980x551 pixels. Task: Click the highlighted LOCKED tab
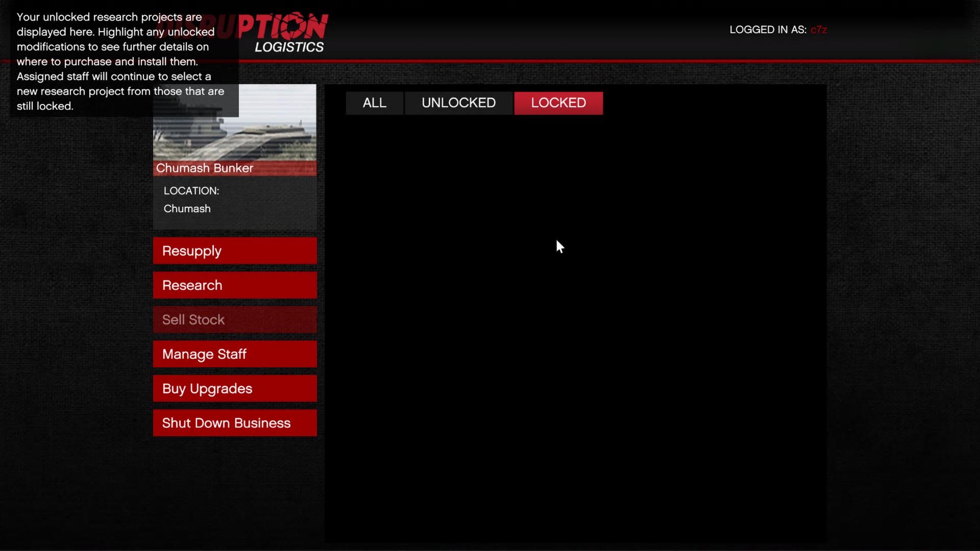[x=558, y=103]
